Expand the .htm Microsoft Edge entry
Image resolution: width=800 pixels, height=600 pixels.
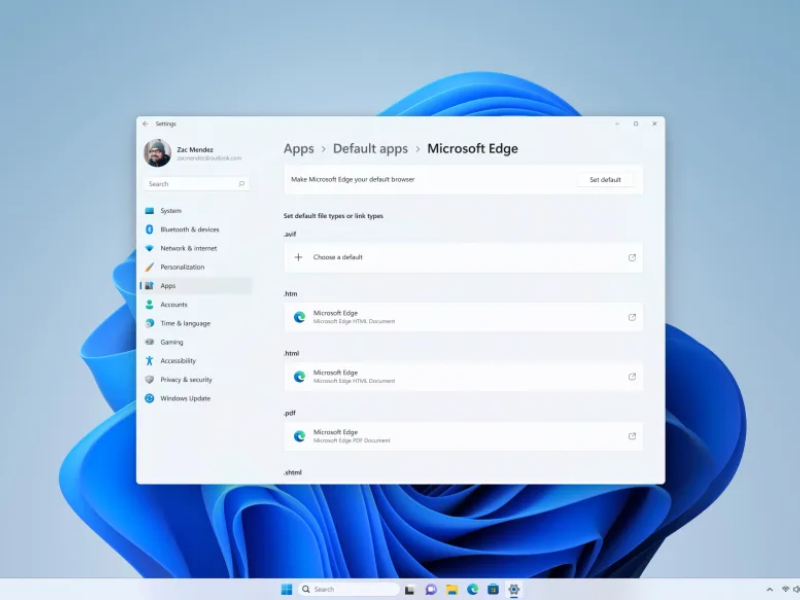632,317
